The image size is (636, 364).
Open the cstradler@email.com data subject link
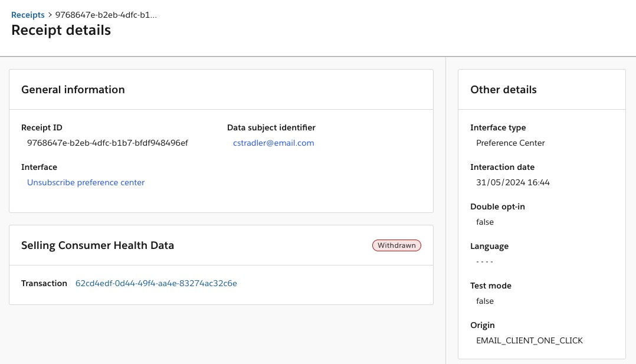click(x=273, y=143)
